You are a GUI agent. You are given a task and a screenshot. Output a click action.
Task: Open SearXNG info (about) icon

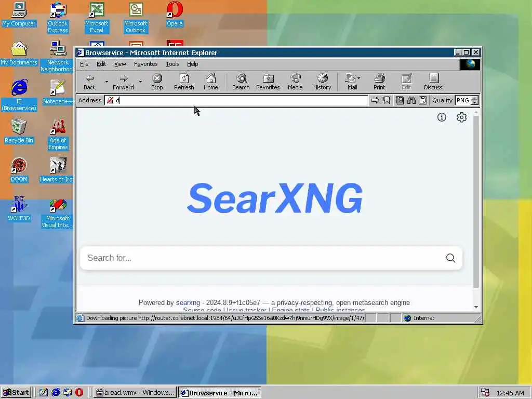442,117
